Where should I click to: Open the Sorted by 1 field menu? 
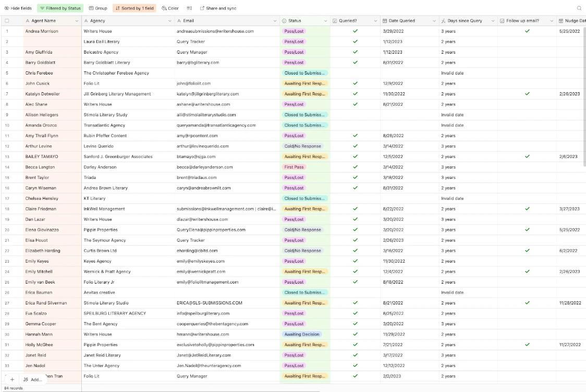135,8
